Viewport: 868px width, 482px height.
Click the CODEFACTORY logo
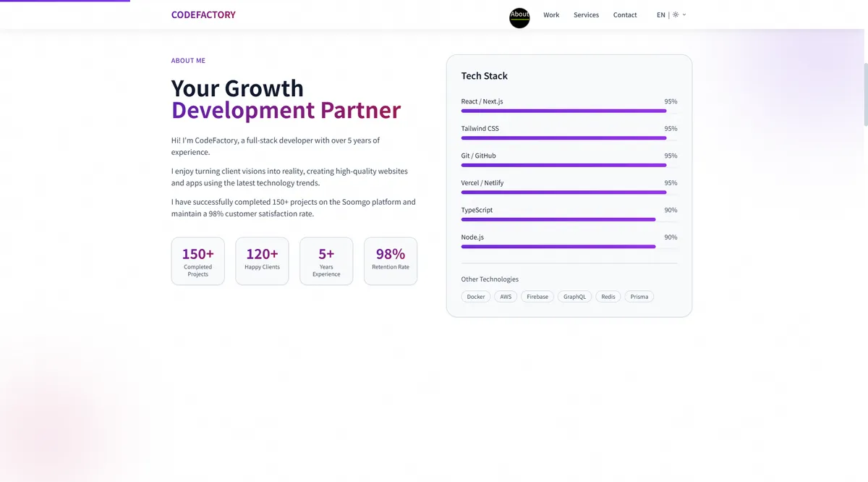(203, 14)
